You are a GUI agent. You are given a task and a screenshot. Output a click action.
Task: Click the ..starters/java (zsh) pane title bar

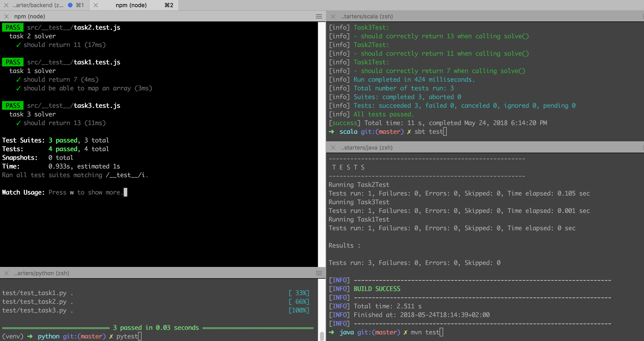pyautogui.click(x=367, y=148)
